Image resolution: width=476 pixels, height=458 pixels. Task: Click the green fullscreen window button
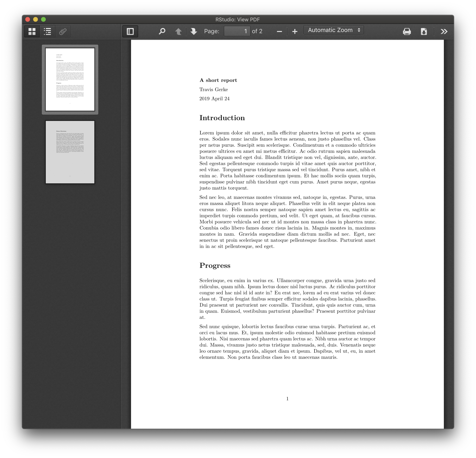coord(43,19)
